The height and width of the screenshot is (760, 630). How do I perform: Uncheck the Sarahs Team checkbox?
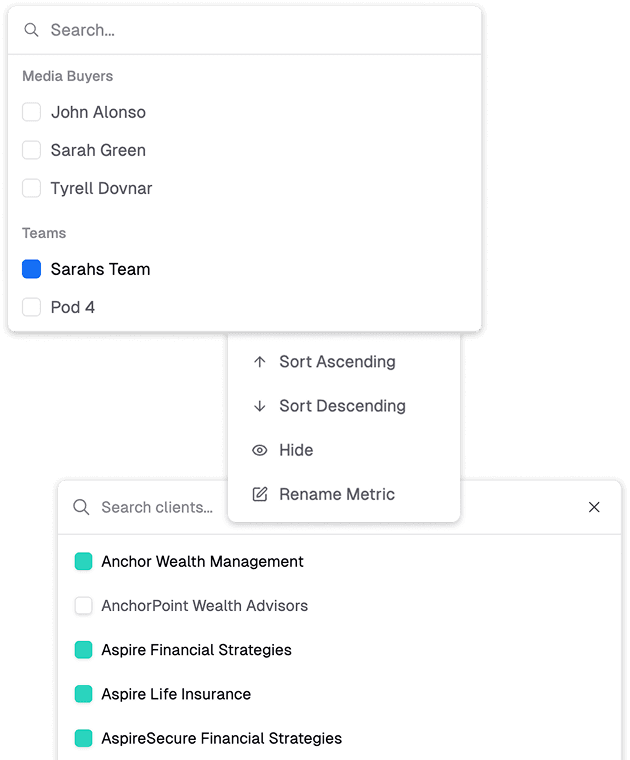(x=32, y=269)
